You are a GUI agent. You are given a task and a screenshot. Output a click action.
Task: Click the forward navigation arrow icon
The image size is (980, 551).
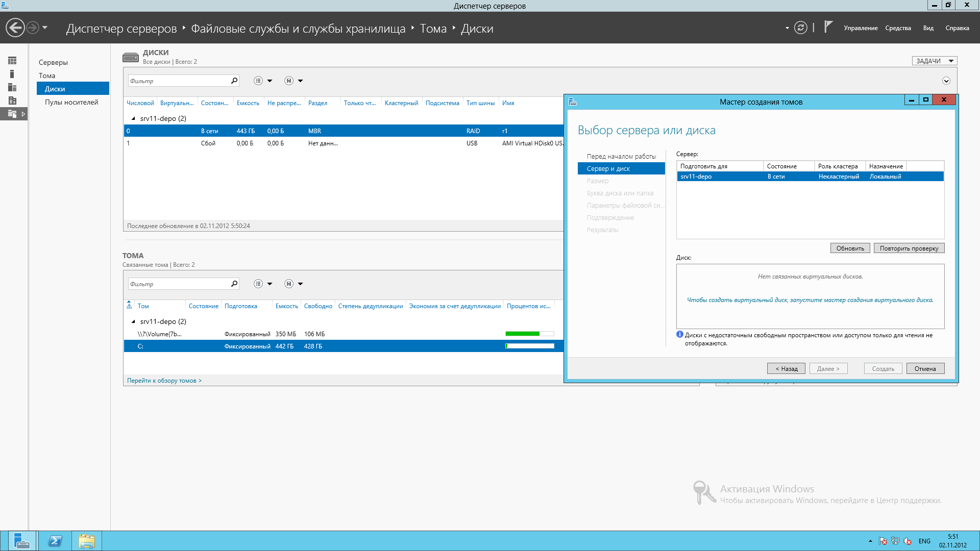(33, 28)
